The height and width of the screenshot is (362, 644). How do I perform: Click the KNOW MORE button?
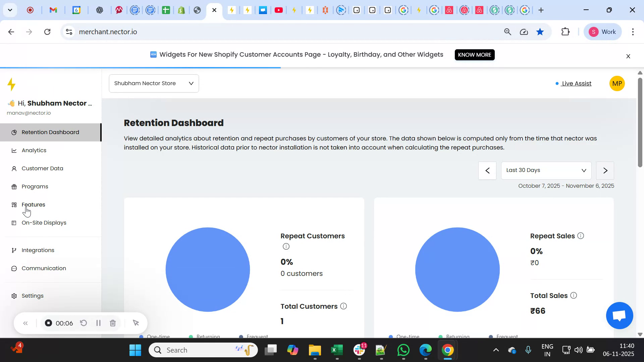474,55
